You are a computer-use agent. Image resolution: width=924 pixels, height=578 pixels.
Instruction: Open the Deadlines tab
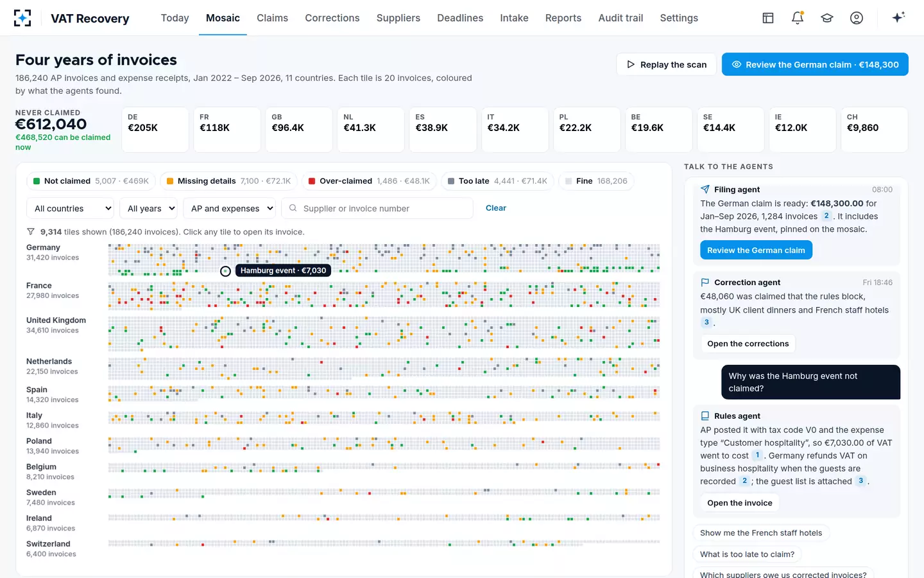click(x=460, y=18)
